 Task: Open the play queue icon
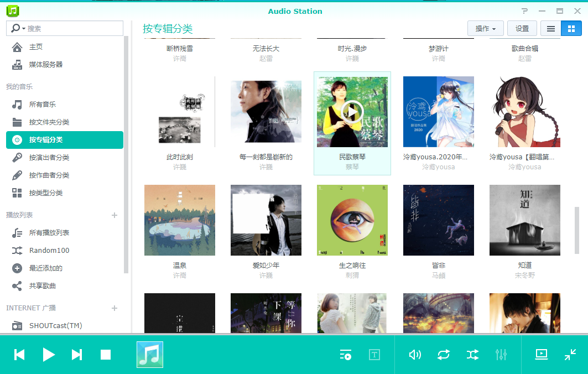coord(345,355)
